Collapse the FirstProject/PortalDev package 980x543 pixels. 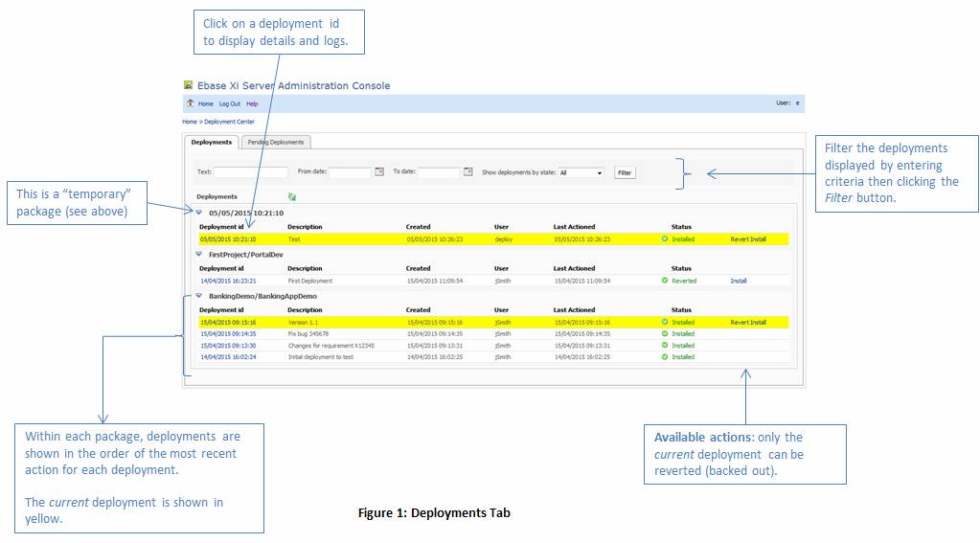(x=199, y=255)
